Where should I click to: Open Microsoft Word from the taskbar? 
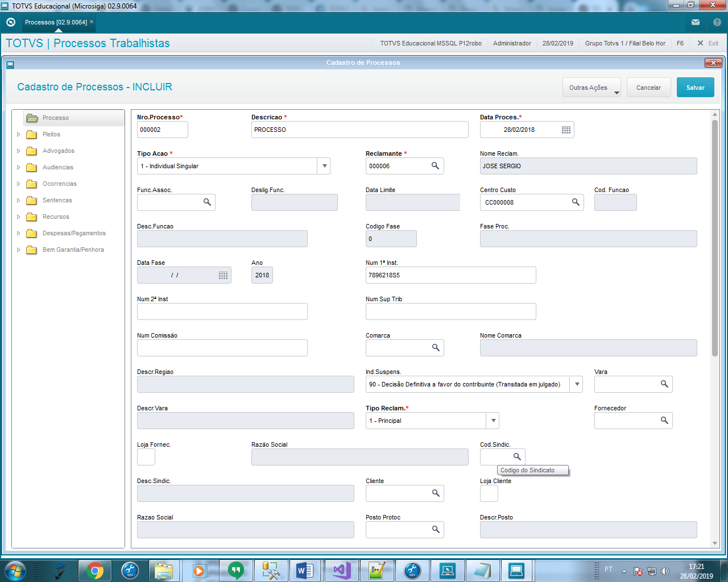coord(305,571)
